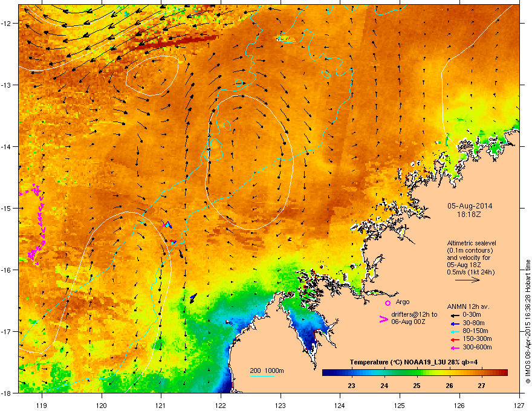The width and height of the screenshot is (532, 411).
Task: Click the 300-600m depth label
Action: (477, 348)
